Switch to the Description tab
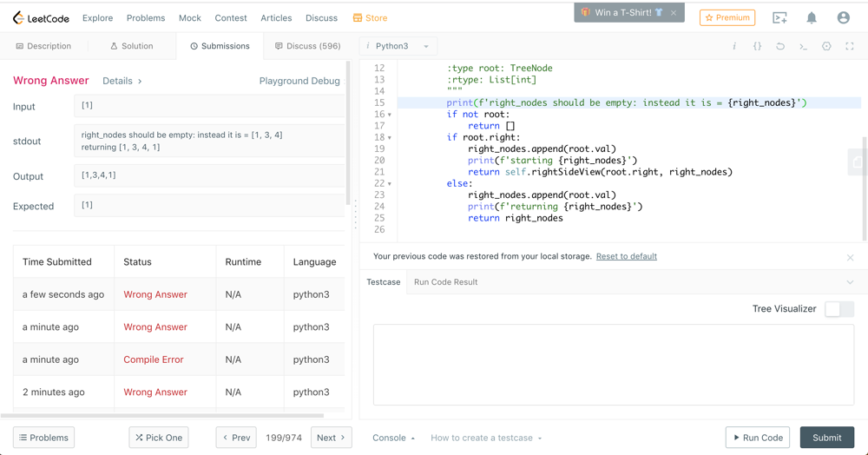 click(43, 46)
